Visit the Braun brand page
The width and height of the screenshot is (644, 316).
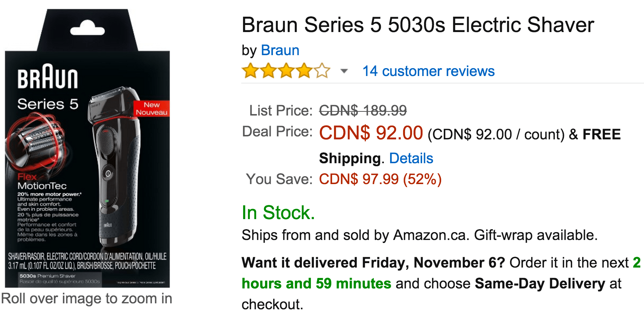coord(280,50)
